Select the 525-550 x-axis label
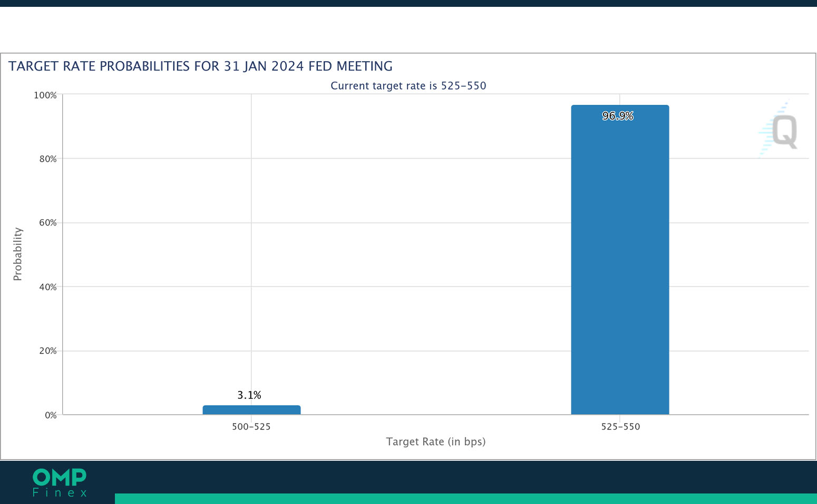 tap(620, 427)
